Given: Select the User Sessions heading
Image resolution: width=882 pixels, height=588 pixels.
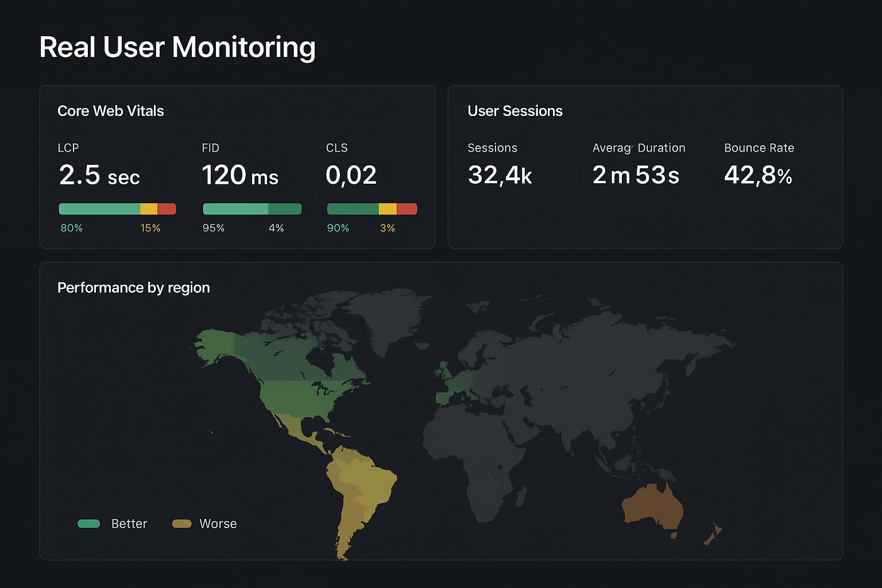Looking at the screenshot, I should click(x=515, y=111).
